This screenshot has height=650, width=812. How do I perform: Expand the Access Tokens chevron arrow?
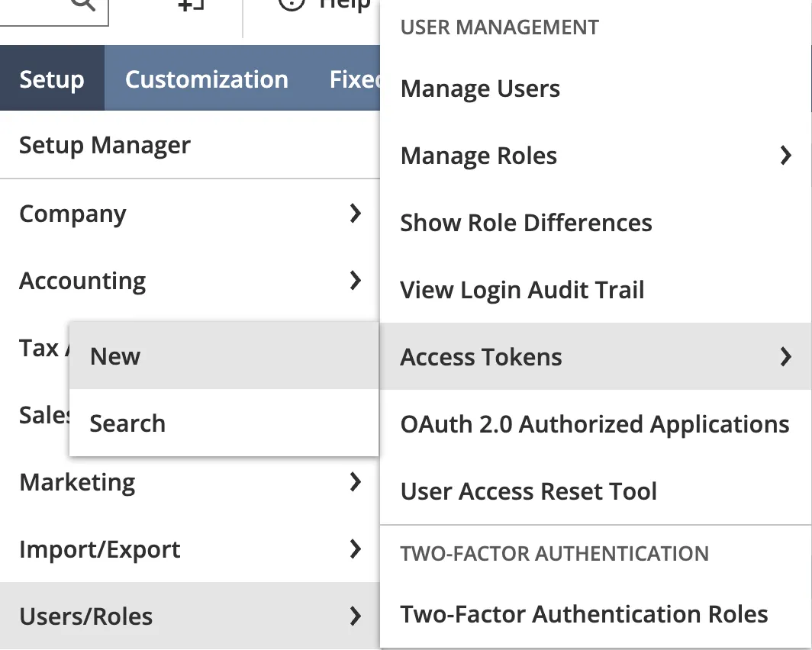785,356
